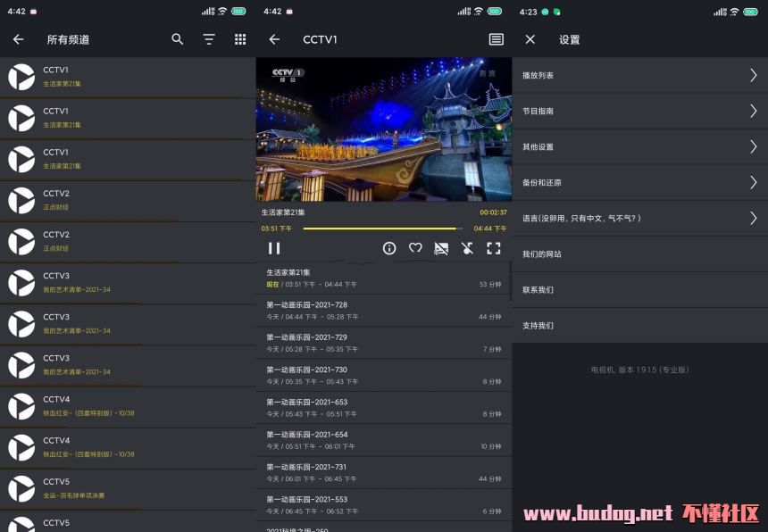Toggle favorite with the heart icon

tap(415, 248)
